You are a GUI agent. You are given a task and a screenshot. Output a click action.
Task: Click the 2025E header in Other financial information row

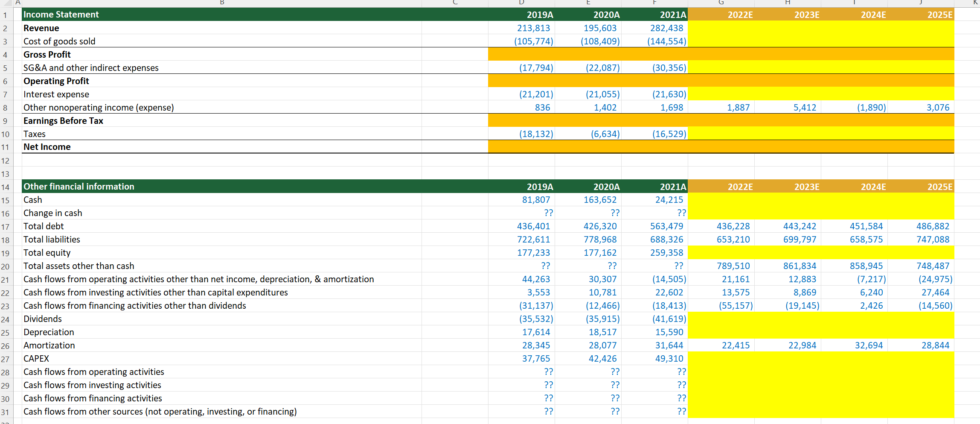[940, 187]
